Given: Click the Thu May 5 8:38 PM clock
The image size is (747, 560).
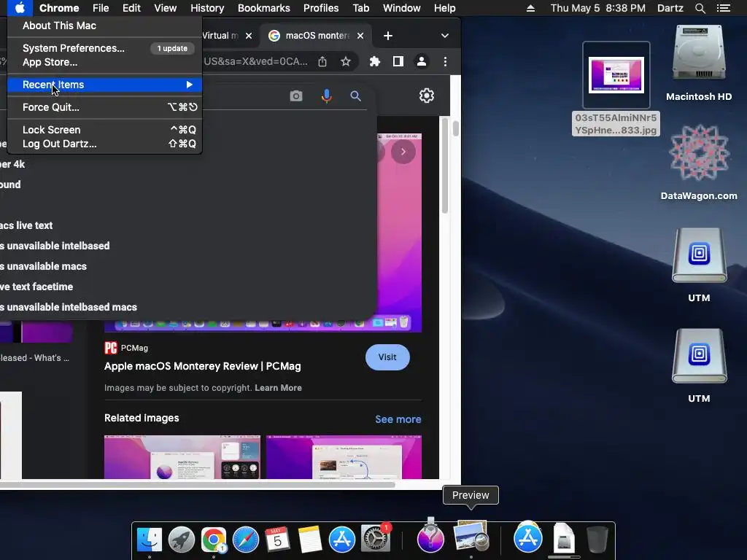Looking at the screenshot, I should [x=598, y=8].
